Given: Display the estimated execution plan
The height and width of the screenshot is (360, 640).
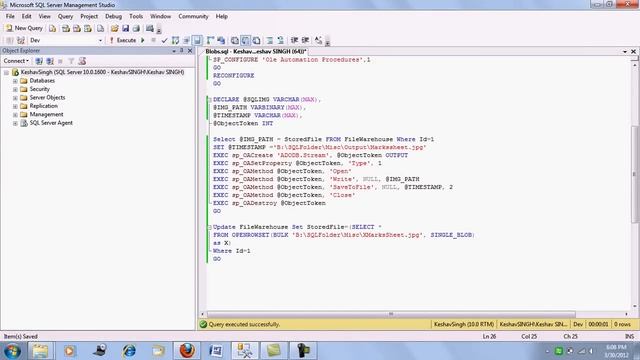Looking at the screenshot, I should 176,40.
